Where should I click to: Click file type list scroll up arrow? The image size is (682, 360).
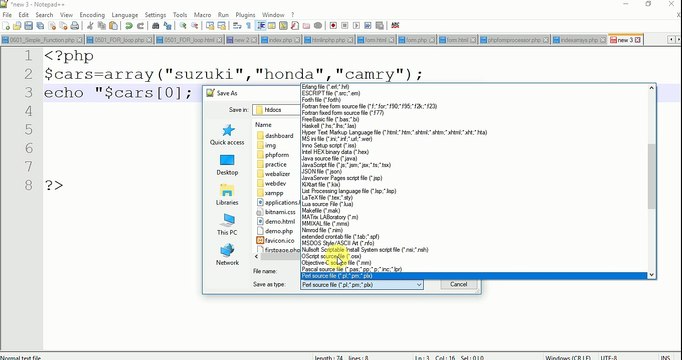click(x=652, y=88)
